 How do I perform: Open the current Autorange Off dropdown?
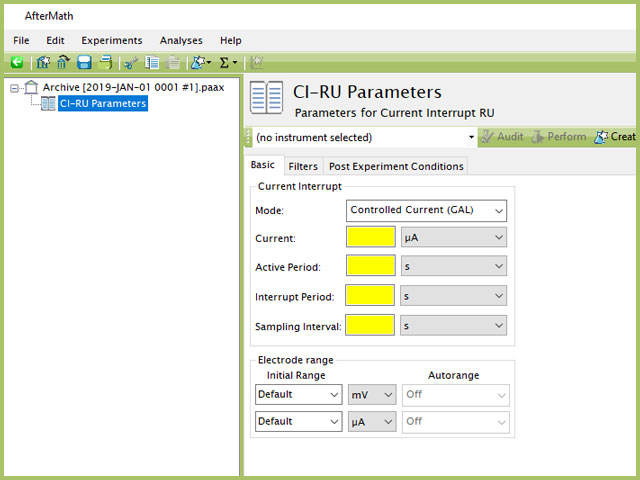[x=456, y=422]
